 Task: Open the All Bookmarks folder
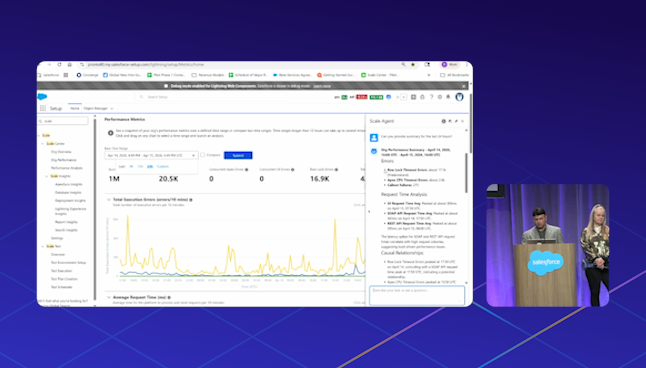pos(454,75)
